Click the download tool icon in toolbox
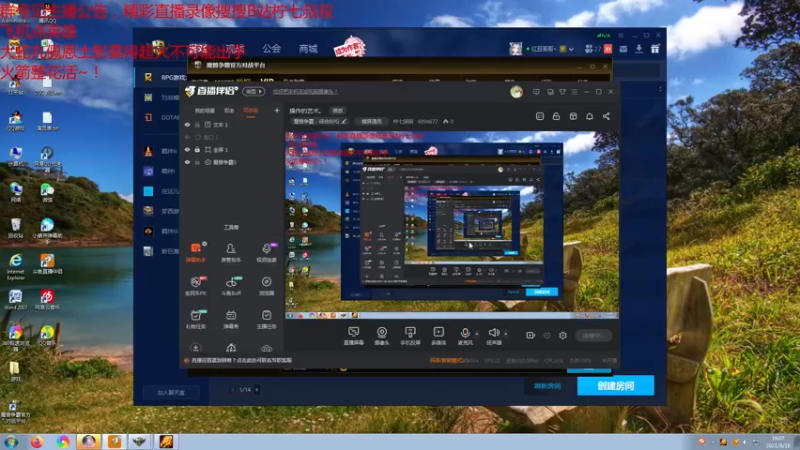 (196, 348)
